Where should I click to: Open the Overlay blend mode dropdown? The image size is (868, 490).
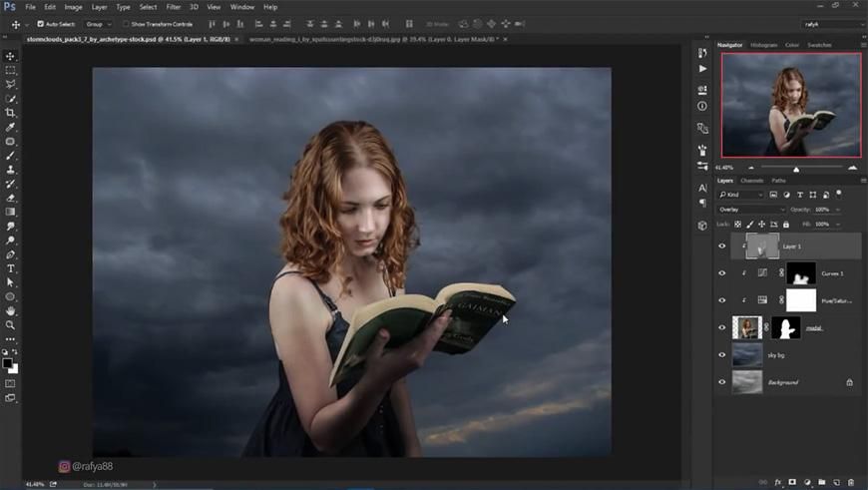point(750,210)
